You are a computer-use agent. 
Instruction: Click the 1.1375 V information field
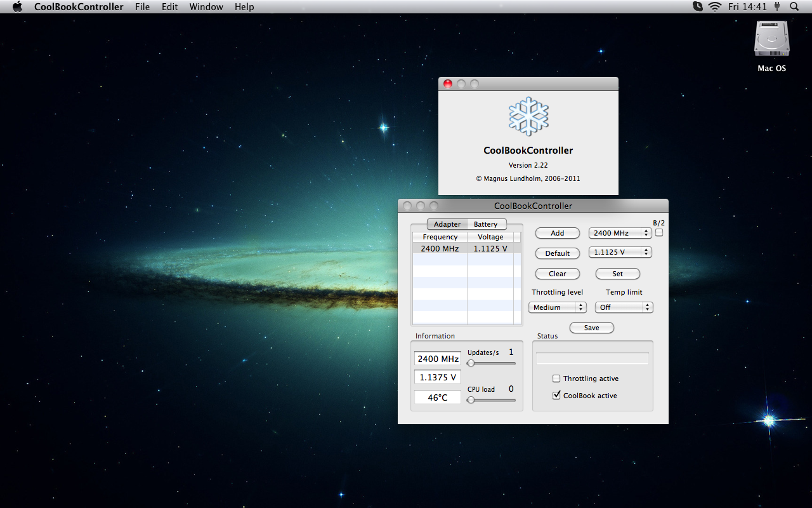click(x=438, y=377)
